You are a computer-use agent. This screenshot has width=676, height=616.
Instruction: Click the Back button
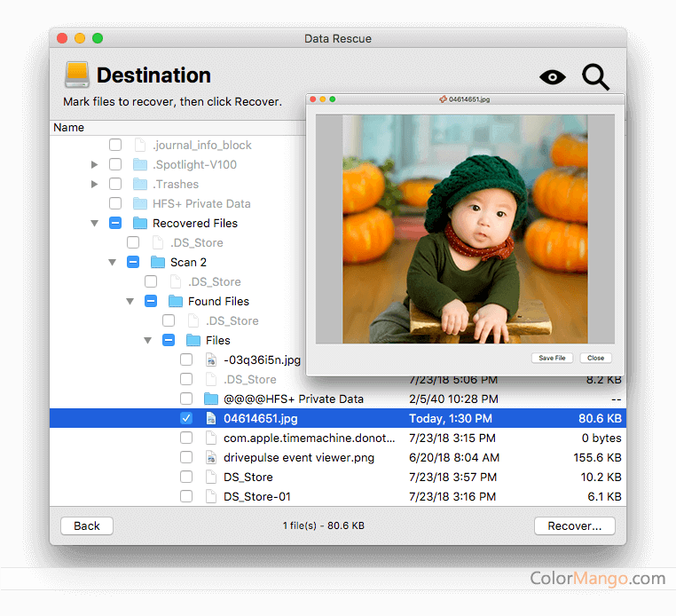(87, 525)
